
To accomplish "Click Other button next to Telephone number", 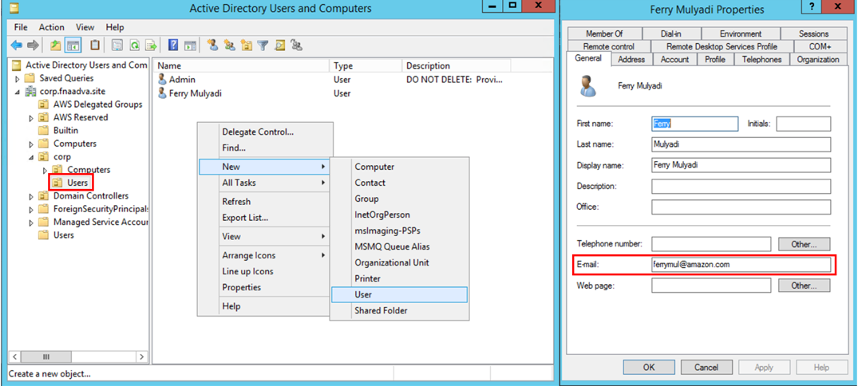I will click(804, 244).
